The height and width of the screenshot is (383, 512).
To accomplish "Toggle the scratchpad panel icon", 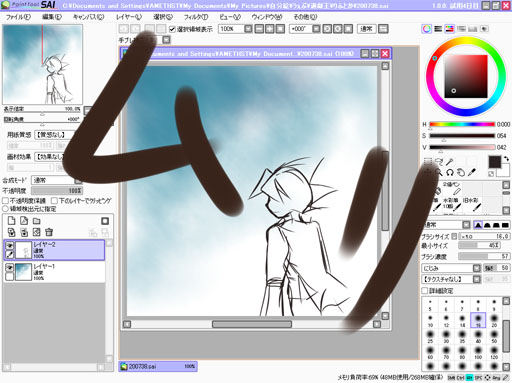I will [x=484, y=29].
